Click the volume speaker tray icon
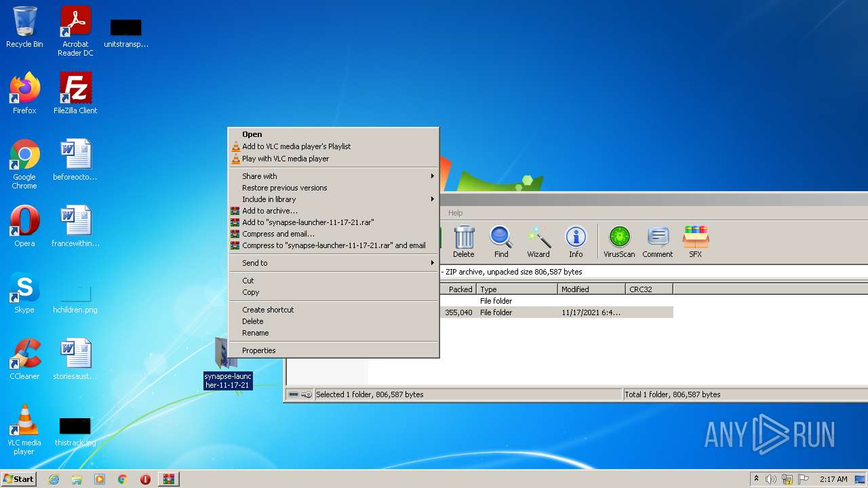The image size is (868, 488). [x=771, y=479]
